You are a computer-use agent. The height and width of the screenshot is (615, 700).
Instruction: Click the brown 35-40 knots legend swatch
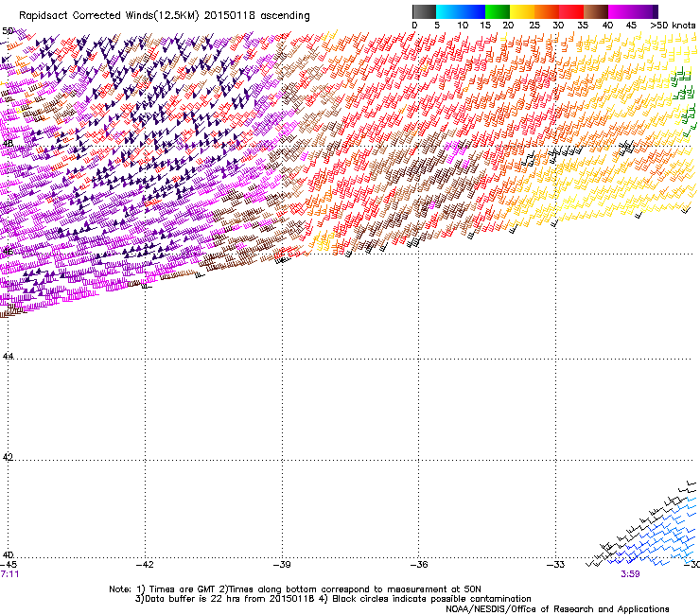pos(596,11)
